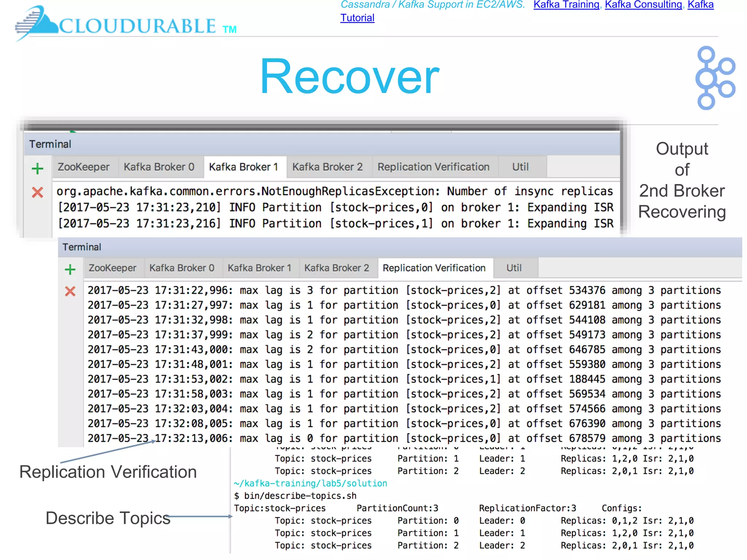Open Kafka Broker 0 tab in lower terminal

182,268
